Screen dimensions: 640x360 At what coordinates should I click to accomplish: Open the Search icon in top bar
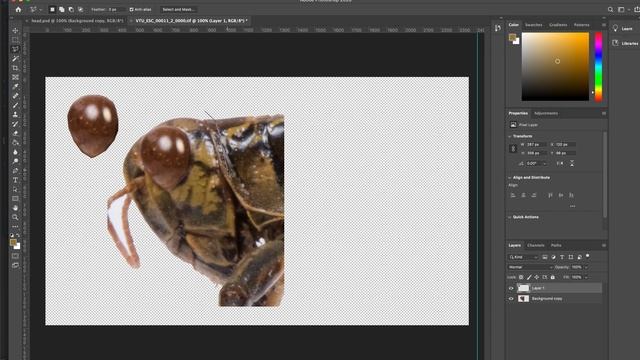coord(610,9)
